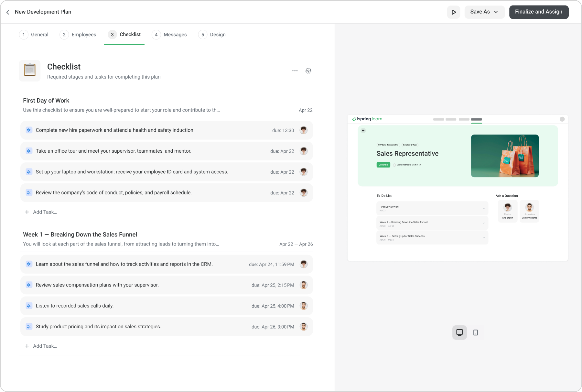Click the Continue button in the preview
The height and width of the screenshot is (392, 582).
383,165
